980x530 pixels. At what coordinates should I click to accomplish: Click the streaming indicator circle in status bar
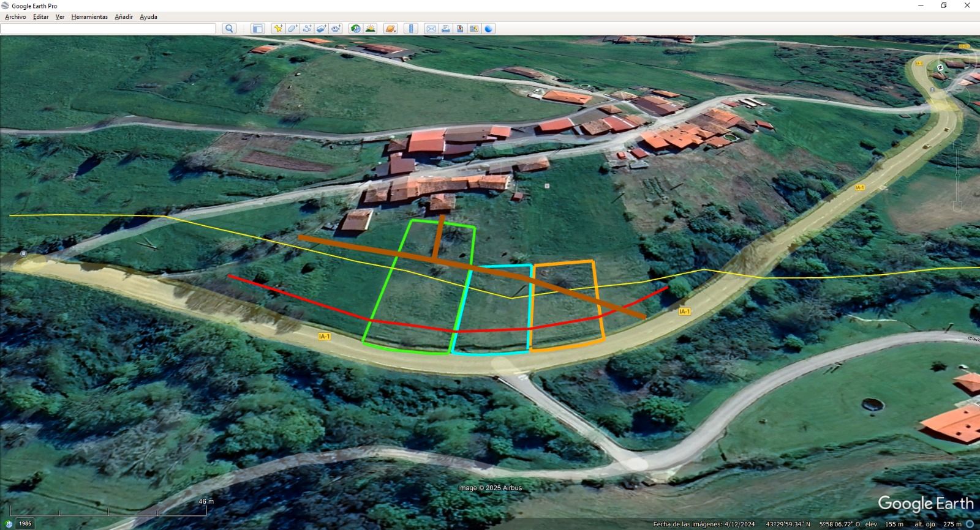[x=970, y=524]
